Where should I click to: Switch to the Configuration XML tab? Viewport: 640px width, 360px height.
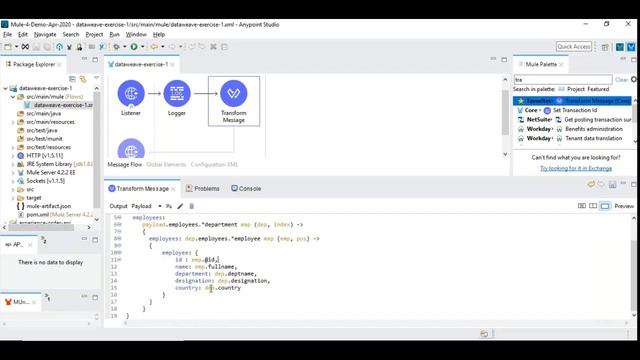pos(214,164)
